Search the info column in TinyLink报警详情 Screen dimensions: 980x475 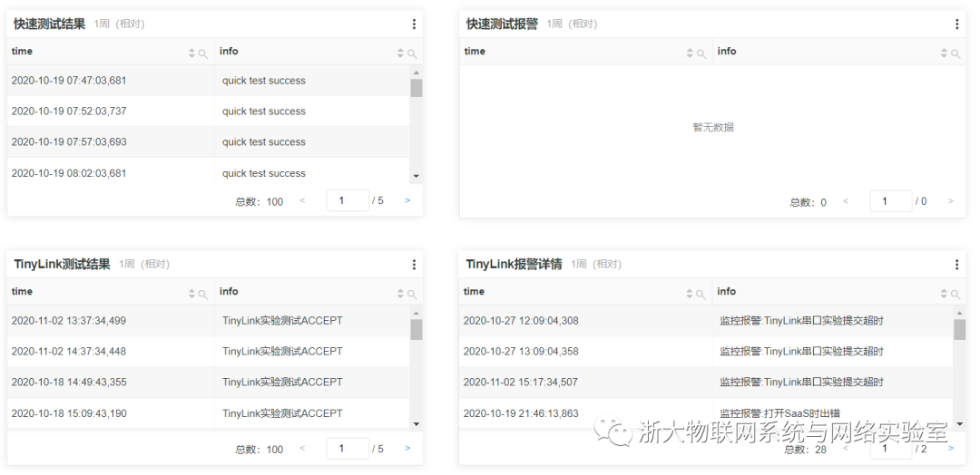tap(955, 295)
